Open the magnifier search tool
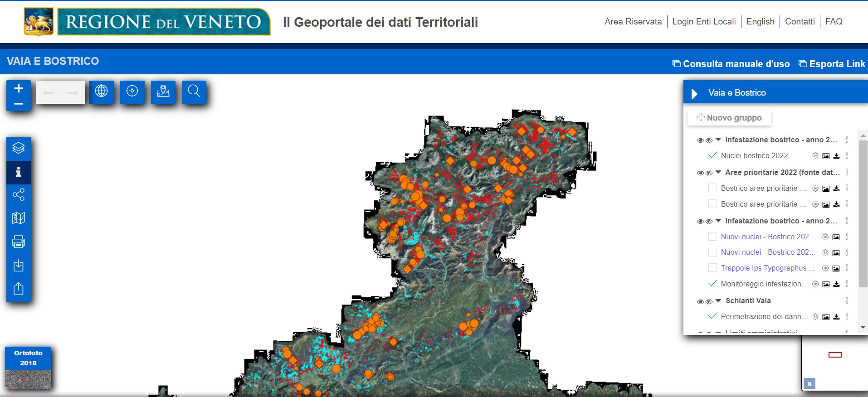The image size is (868, 397). coord(194,91)
